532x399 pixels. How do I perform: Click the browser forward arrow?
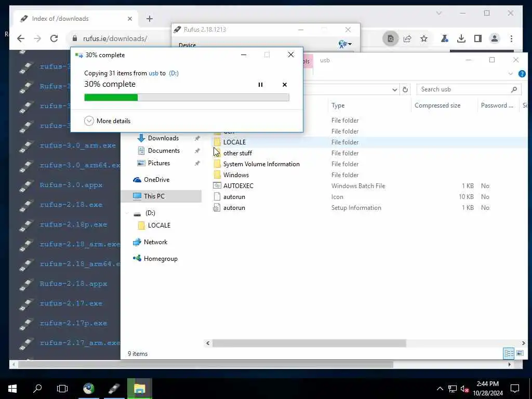[x=37, y=38]
